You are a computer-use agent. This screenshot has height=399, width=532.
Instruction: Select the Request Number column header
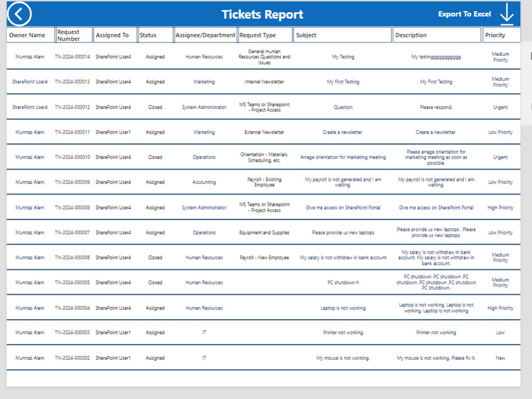(x=74, y=35)
